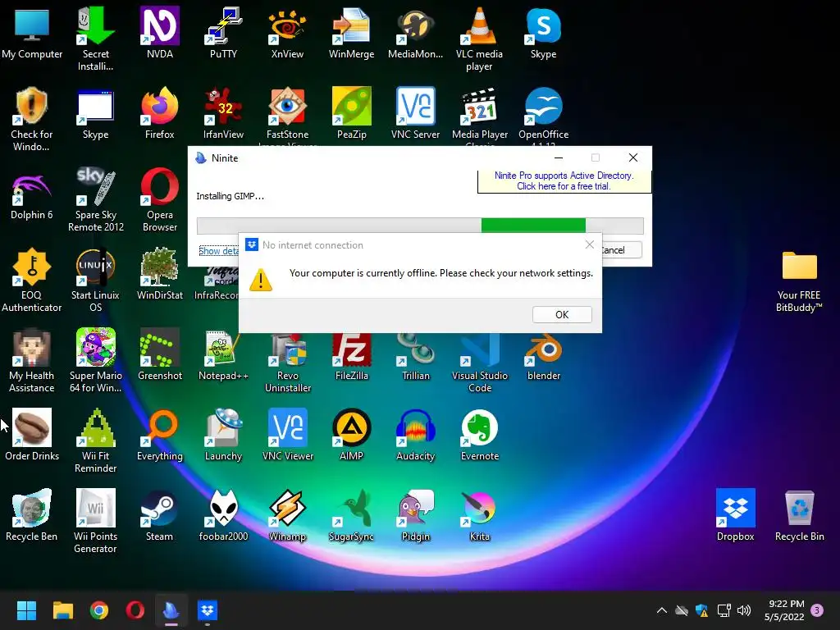Select the foobar2000 desktop icon
Screen dimensions: 840x630
coord(223,515)
